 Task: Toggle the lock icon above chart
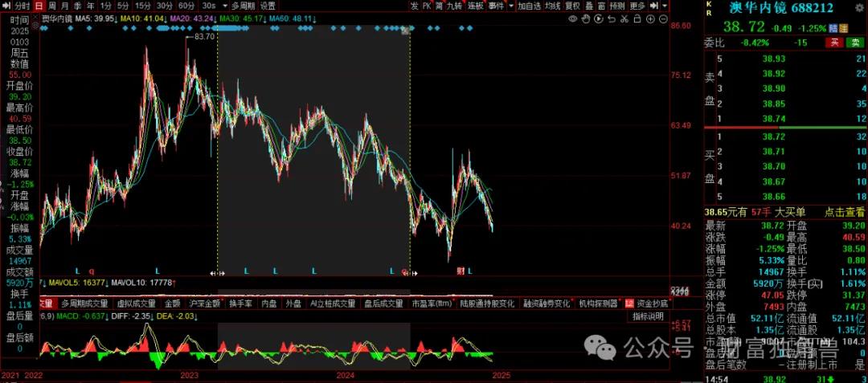pyautogui.click(x=637, y=18)
